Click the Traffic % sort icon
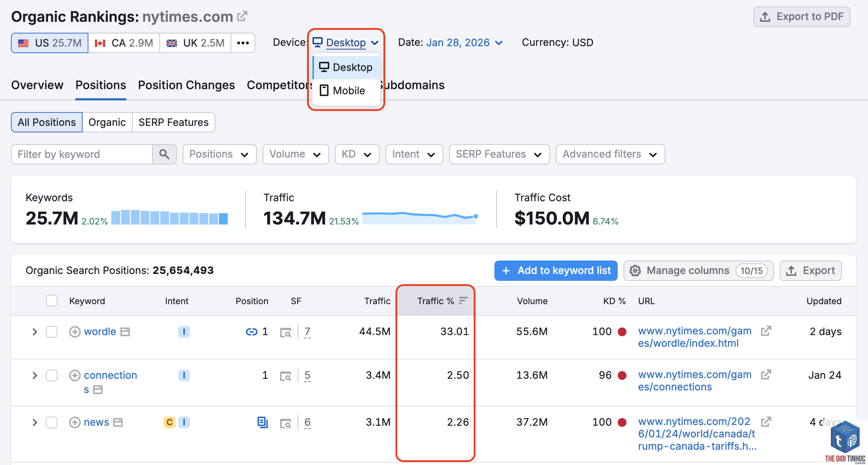 click(463, 301)
